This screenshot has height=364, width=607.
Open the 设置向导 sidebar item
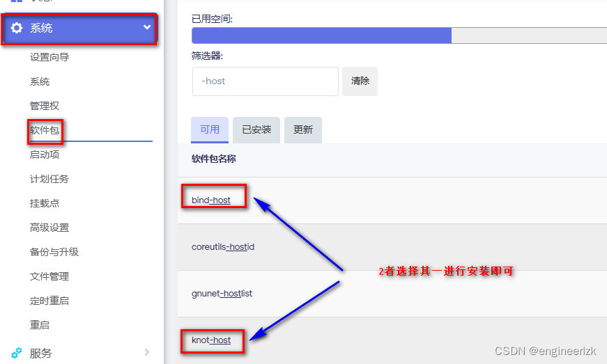[49, 57]
